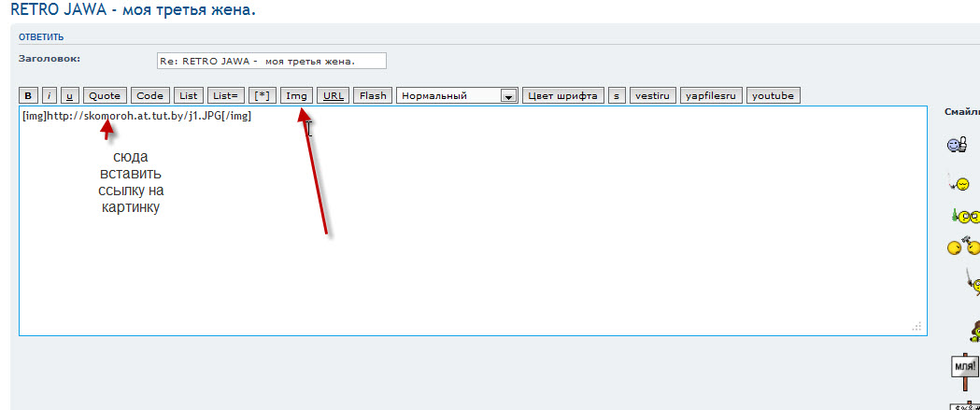The height and width of the screenshot is (410, 980).
Task: Click the strikethrough s button
Action: point(617,95)
